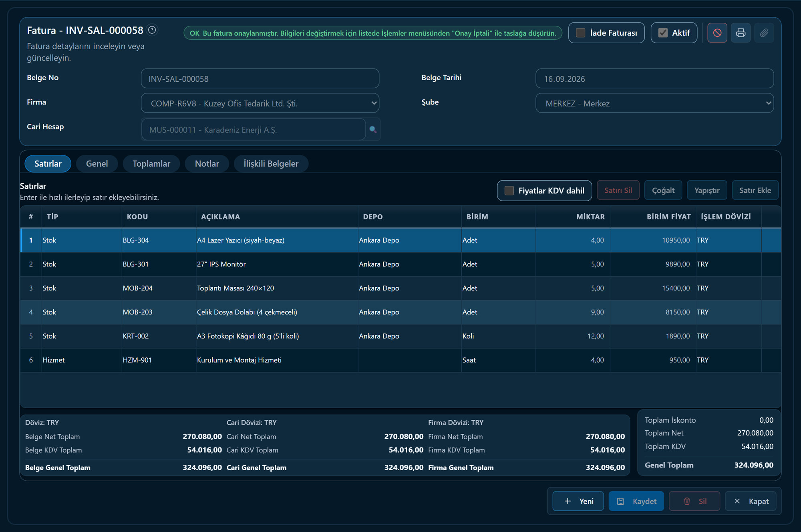This screenshot has width=801, height=532.
Task: Click the İŞLEM DÖVİZİ column header
Action: [729, 217]
